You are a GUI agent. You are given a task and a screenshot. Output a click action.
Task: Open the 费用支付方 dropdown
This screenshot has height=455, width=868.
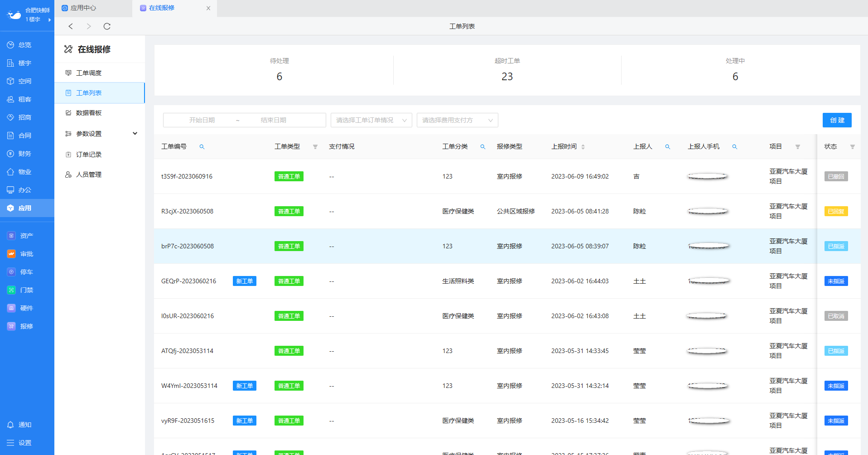458,120
